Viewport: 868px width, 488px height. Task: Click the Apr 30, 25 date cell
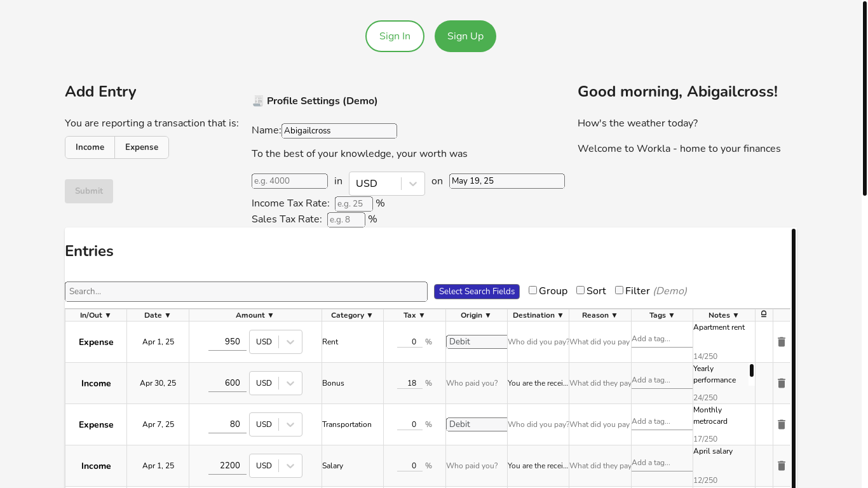[x=158, y=383]
